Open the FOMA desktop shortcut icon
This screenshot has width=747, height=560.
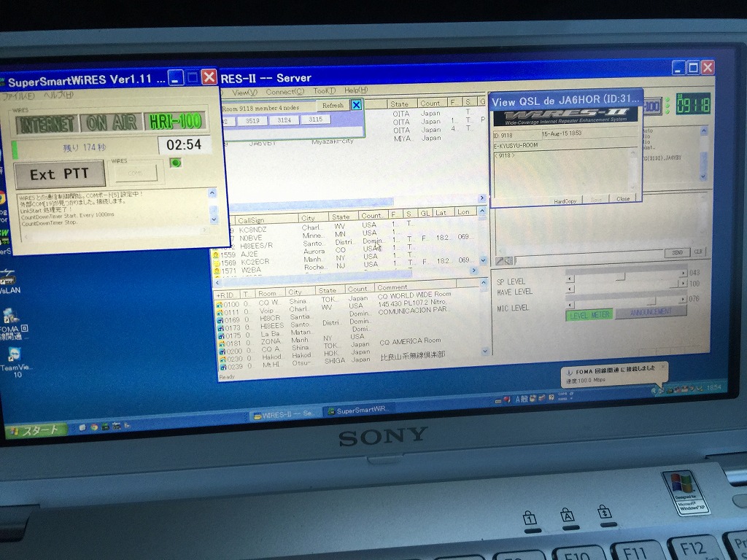[x=13, y=323]
